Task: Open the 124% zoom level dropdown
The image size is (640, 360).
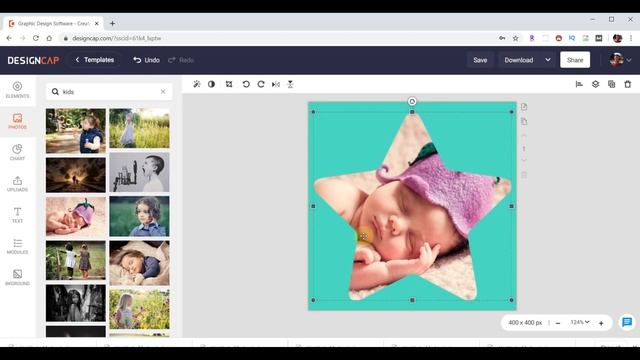Action: 580,322
